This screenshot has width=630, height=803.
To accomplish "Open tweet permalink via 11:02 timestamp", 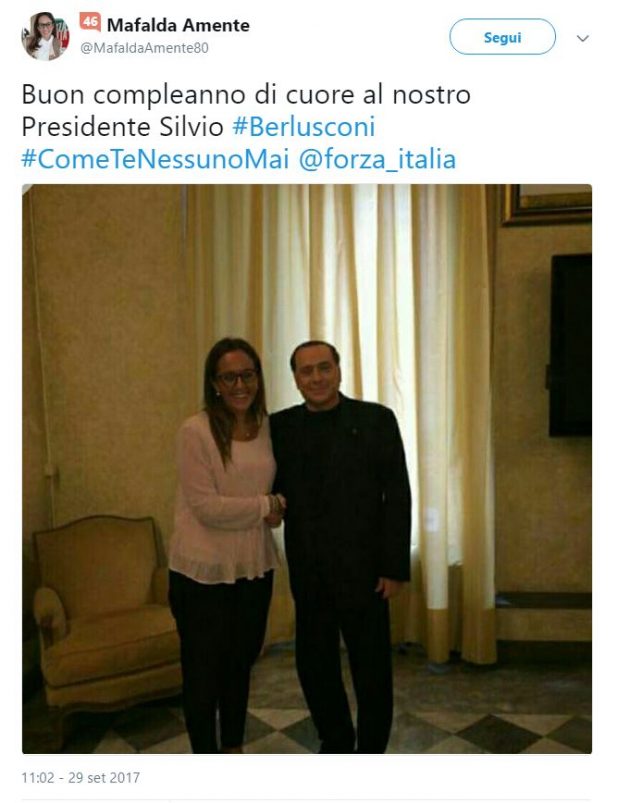I will [x=37, y=777].
